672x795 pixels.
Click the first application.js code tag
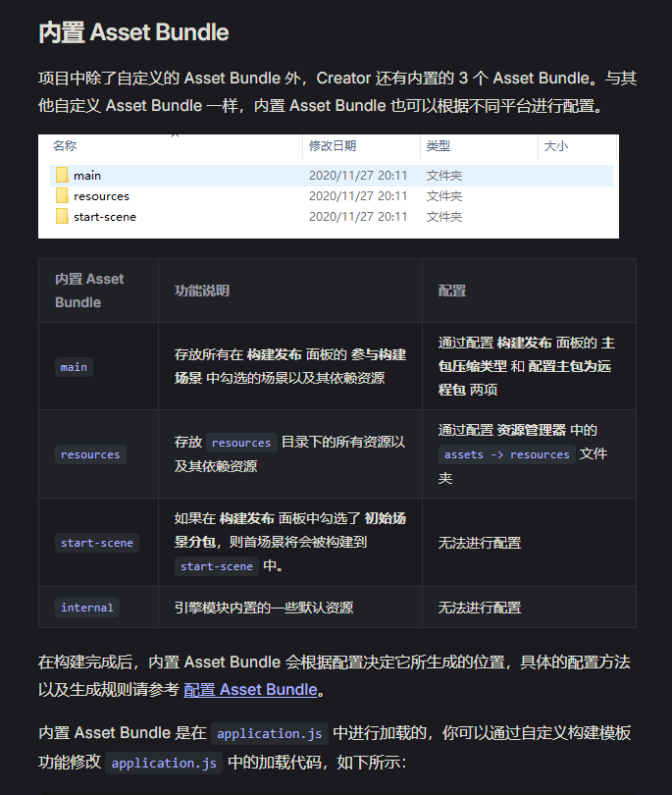coord(270,733)
